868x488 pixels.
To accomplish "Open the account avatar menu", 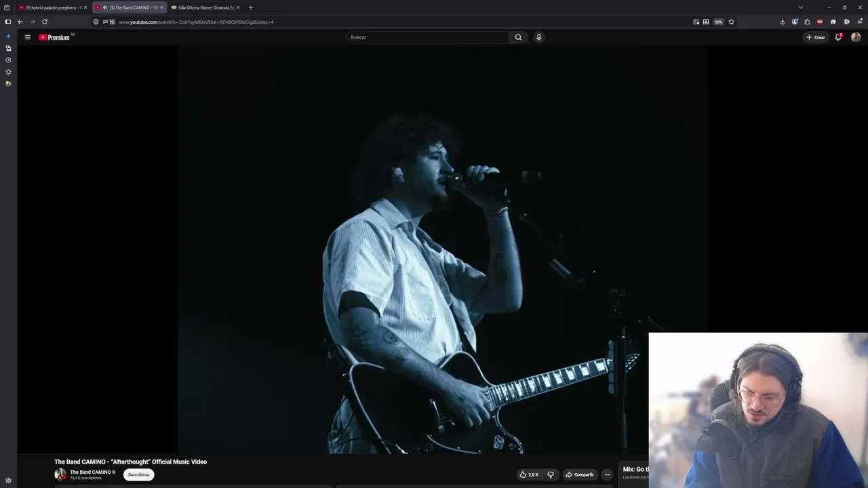I will click(x=856, y=37).
